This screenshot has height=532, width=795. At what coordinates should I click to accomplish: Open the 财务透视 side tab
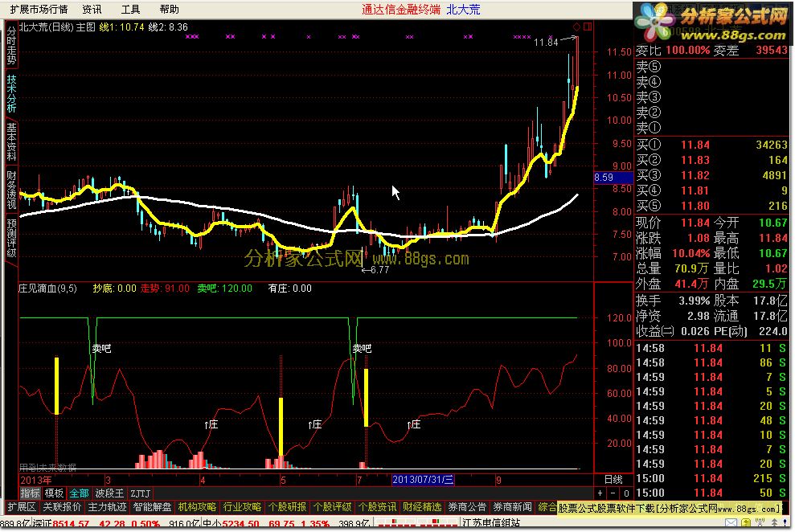pos(11,190)
